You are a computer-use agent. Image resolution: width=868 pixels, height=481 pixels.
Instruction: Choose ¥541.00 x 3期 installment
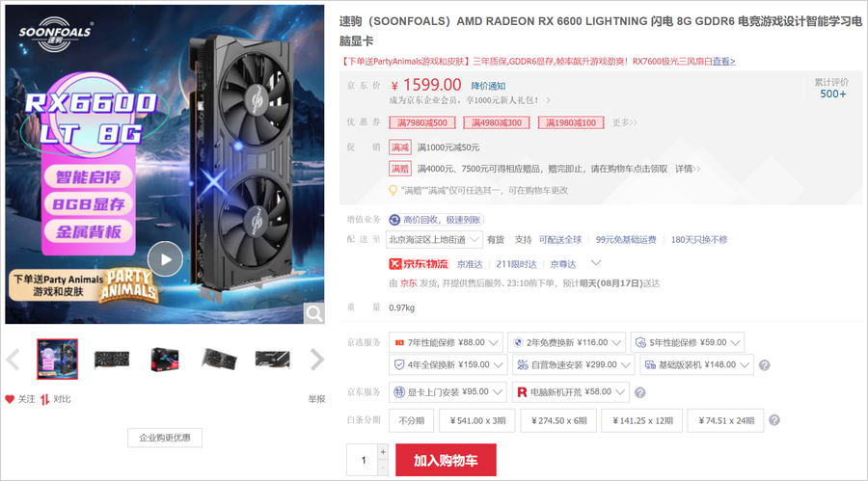(x=477, y=420)
